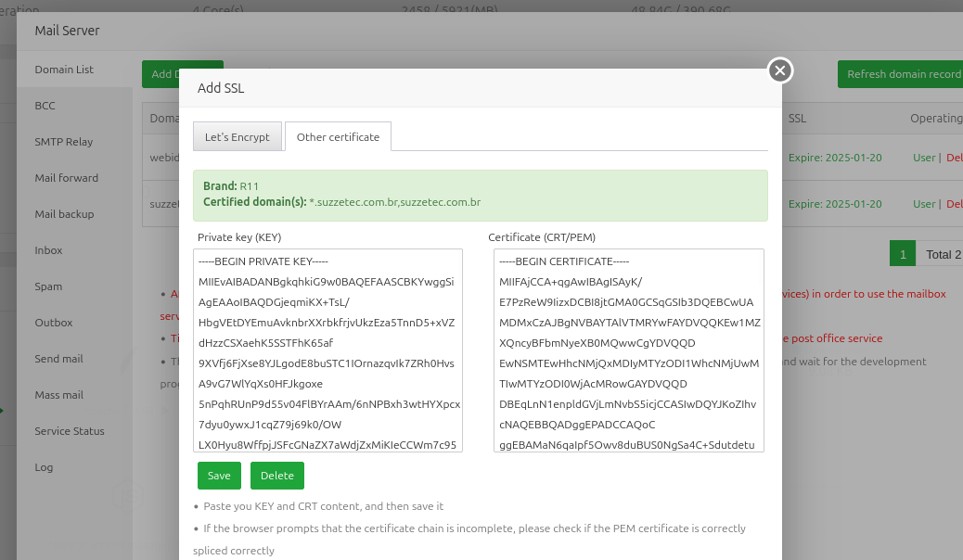
Task: Open the Outbox section
Action: point(53,323)
